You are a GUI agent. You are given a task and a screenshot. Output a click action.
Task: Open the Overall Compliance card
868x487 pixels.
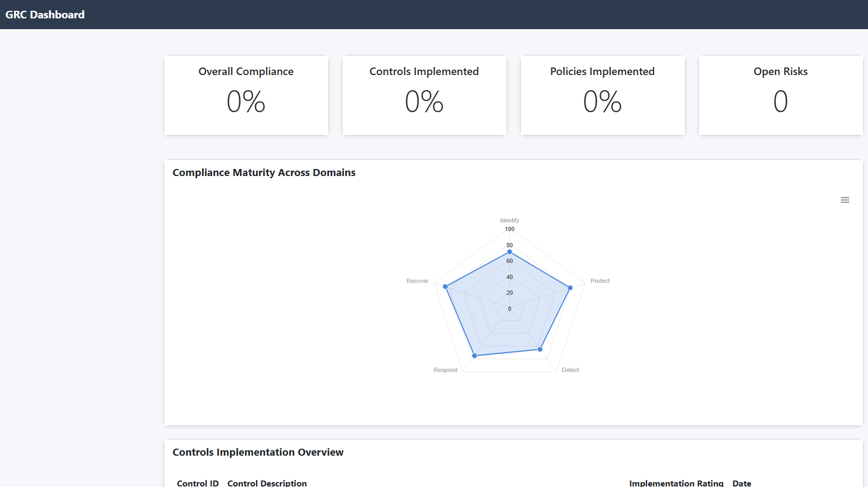pos(246,95)
